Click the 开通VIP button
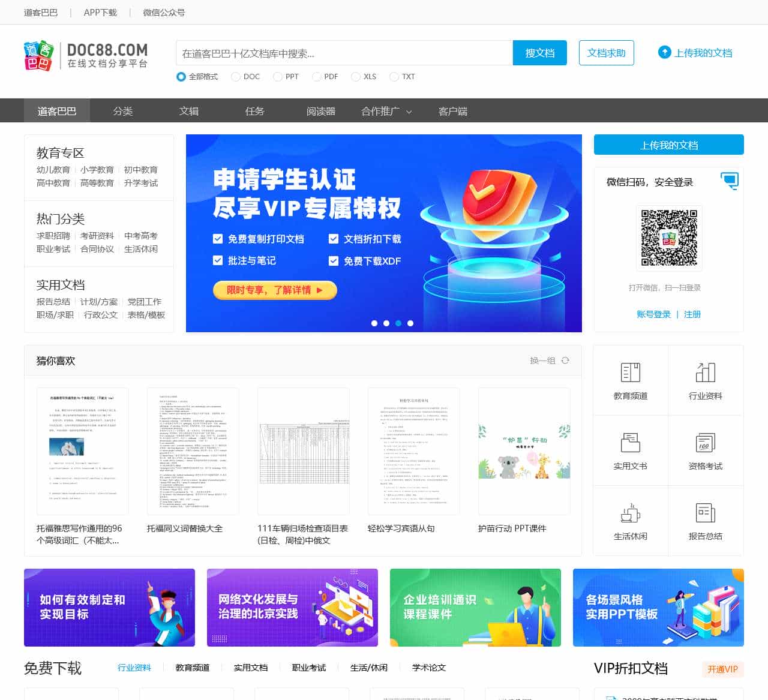The image size is (768, 700). [x=722, y=669]
